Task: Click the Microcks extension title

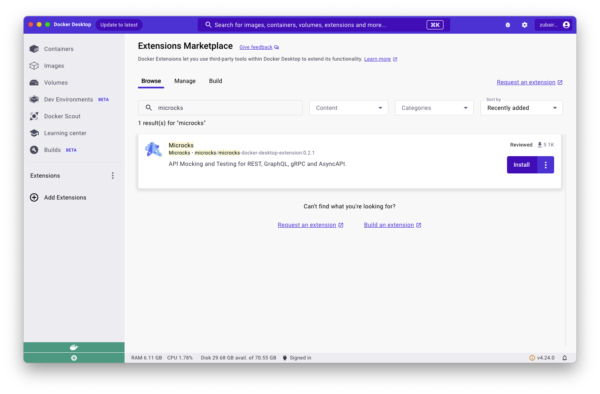Action: point(181,145)
